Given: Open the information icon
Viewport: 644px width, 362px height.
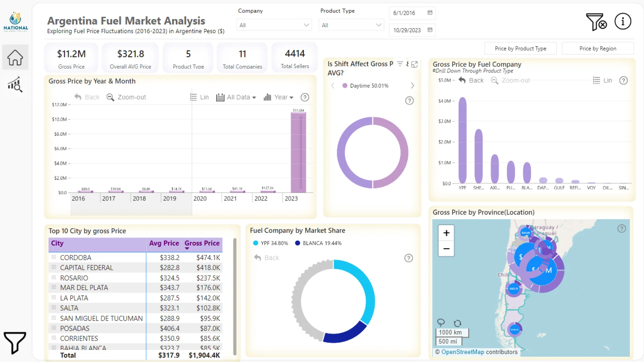Looking at the screenshot, I should pos(623,21).
